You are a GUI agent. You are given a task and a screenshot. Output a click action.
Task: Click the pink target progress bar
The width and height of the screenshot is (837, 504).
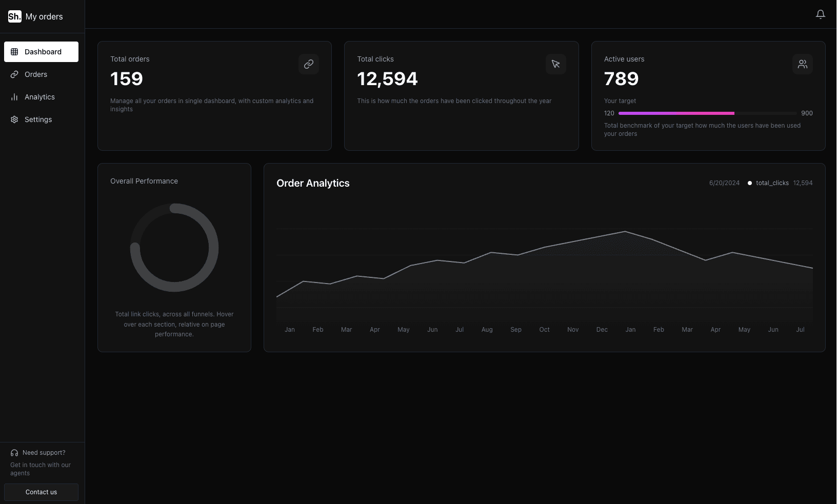(x=676, y=113)
